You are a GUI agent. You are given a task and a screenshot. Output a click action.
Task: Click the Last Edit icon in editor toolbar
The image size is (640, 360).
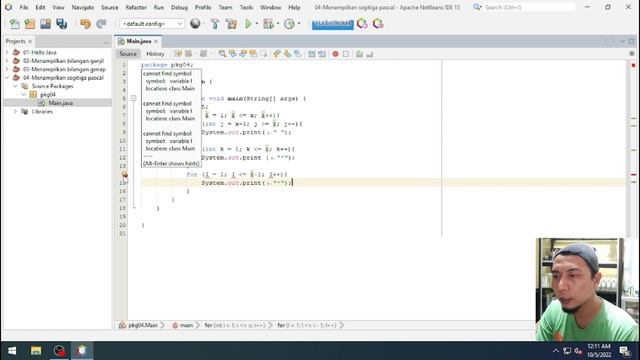coord(178,54)
